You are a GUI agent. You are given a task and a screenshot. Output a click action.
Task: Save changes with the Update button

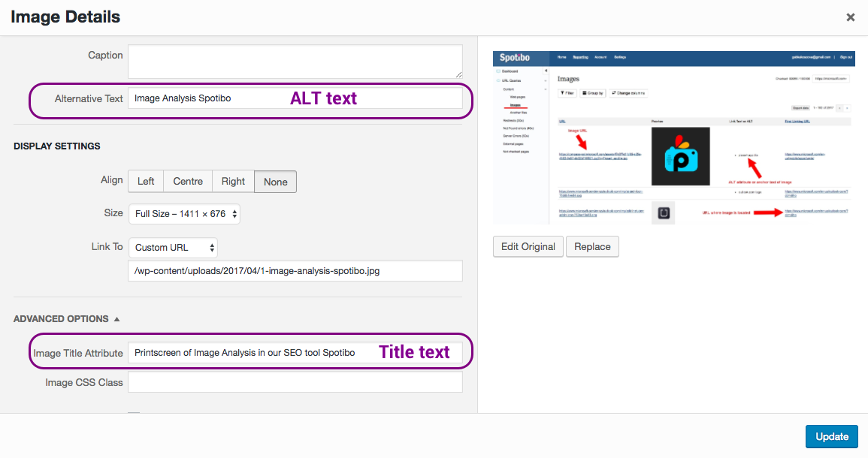point(831,436)
